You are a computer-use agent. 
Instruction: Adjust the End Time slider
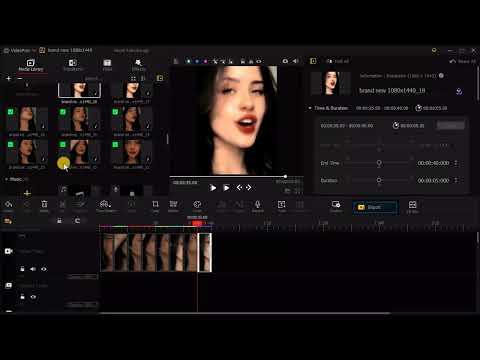click(379, 163)
